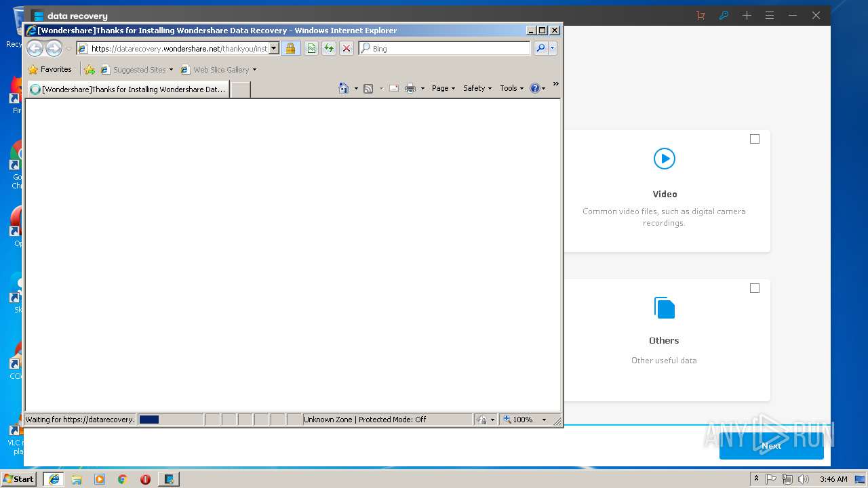Open the Opera taskbar icon
The height and width of the screenshot is (488, 868).
click(145, 479)
